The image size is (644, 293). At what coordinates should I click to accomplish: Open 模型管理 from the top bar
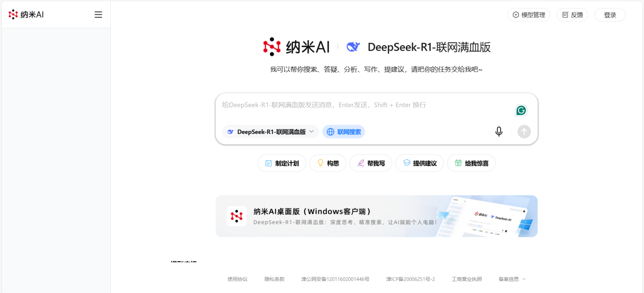coord(528,14)
